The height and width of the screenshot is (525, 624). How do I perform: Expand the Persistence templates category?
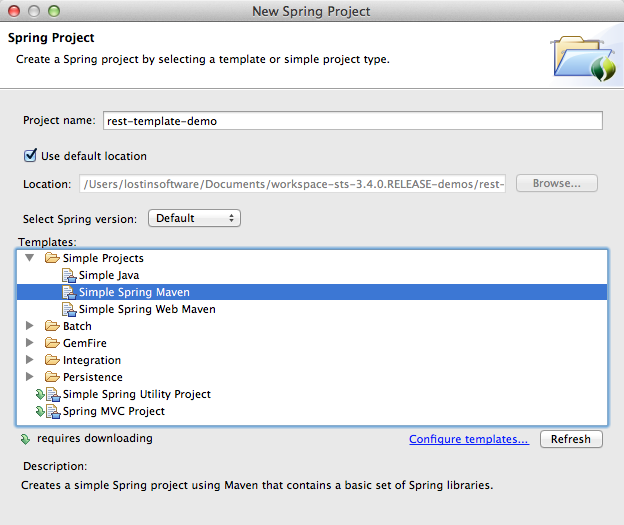pos(29,377)
